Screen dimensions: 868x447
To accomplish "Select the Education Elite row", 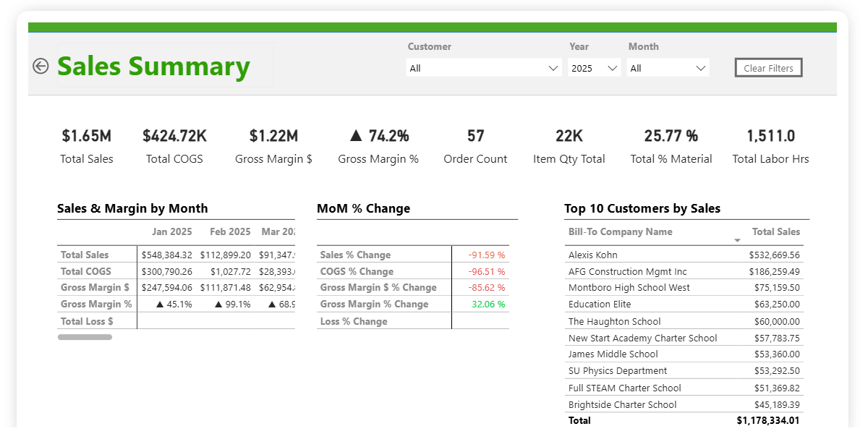I will tap(684, 304).
